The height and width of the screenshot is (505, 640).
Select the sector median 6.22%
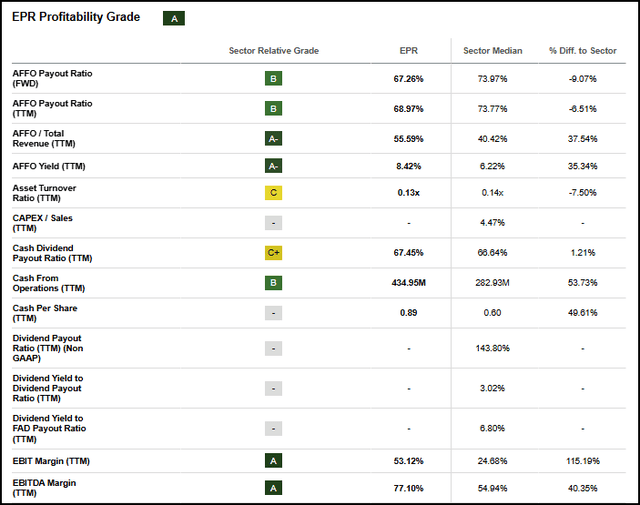[x=493, y=166]
